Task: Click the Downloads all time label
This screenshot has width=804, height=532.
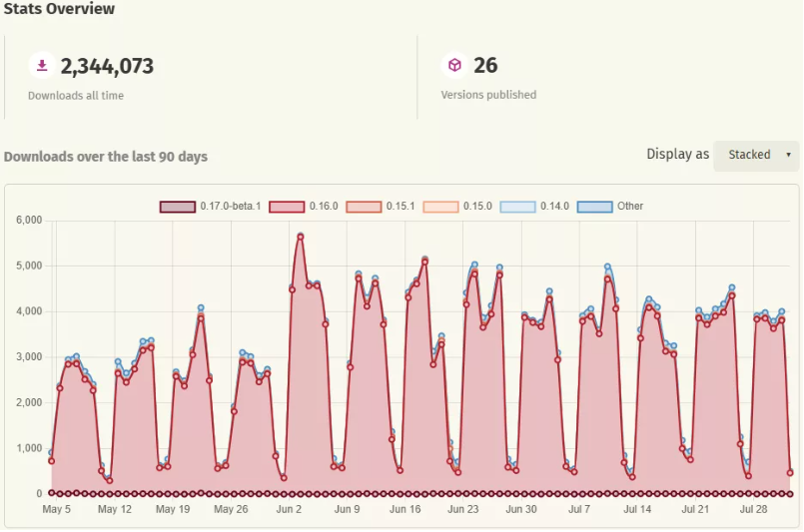Action: (x=76, y=96)
